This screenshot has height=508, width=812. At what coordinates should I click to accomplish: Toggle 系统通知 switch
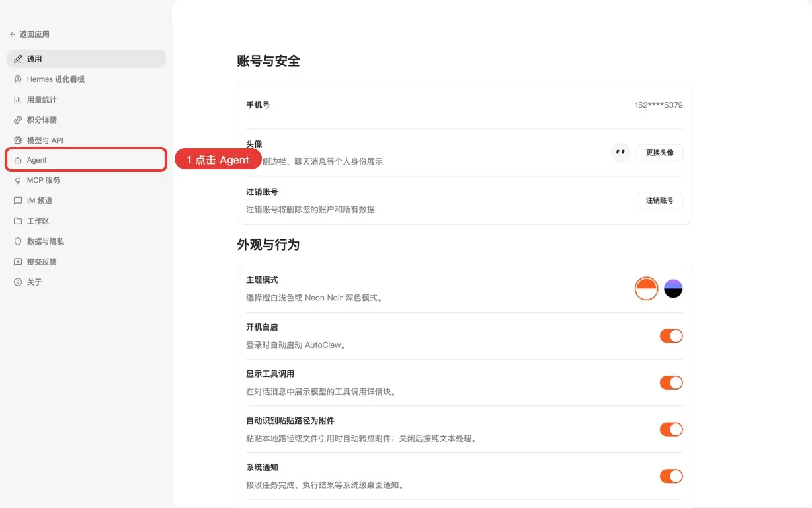pyautogui.click(x=671, y=476)
